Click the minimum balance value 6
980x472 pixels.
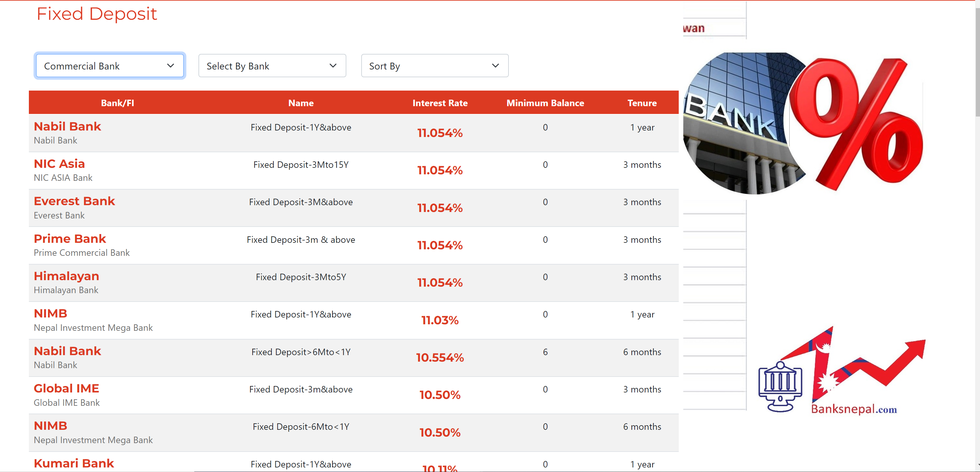point(545,352)
